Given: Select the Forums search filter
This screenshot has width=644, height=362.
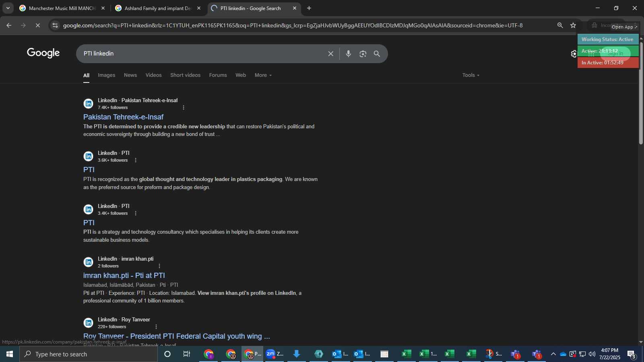Looking at the screenshot, I should tap(218, 75).
